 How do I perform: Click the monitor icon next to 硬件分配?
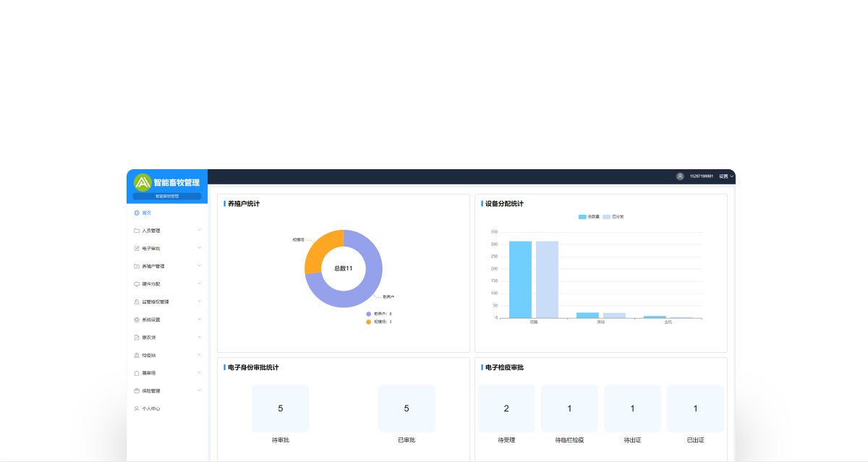(x=137, y=283)
